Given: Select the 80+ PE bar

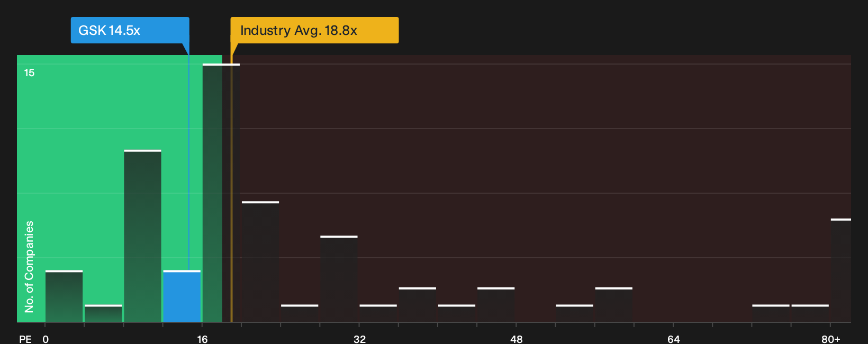Looking at the screenshot, I should pyautogui.click(x=841, y=270).
